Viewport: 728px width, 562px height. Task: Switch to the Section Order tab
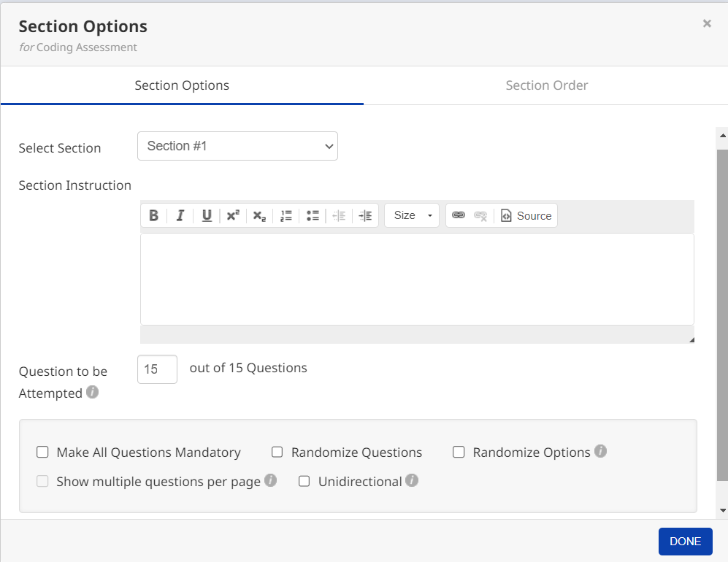546,85
